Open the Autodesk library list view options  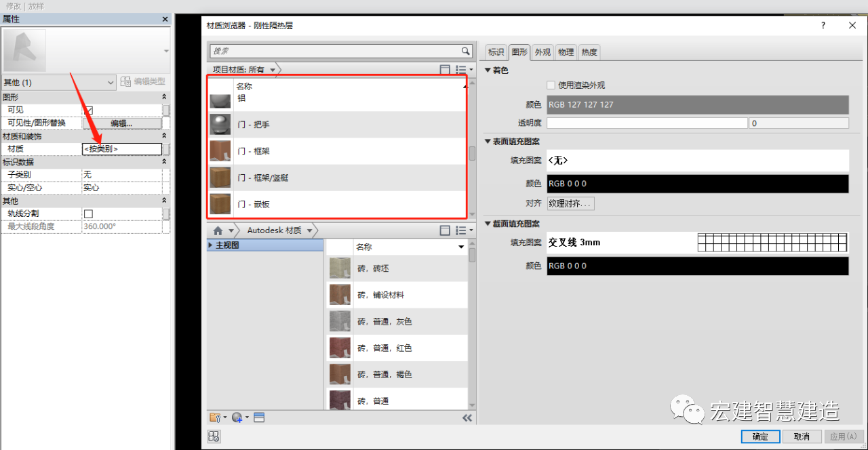464,230
